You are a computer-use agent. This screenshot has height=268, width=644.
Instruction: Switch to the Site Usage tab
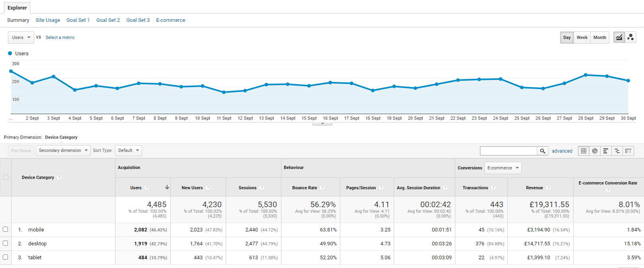48,20
